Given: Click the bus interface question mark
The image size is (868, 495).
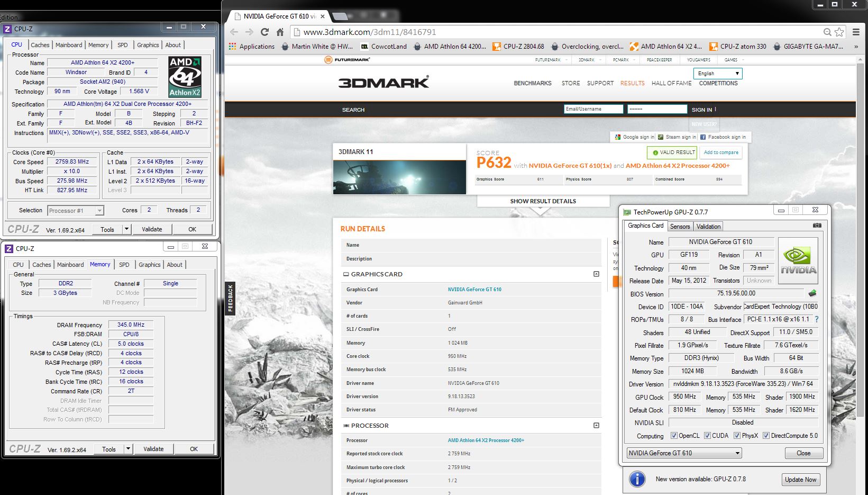Looking at the screenshot, I should pyautogui.click(x=817, y=319).
